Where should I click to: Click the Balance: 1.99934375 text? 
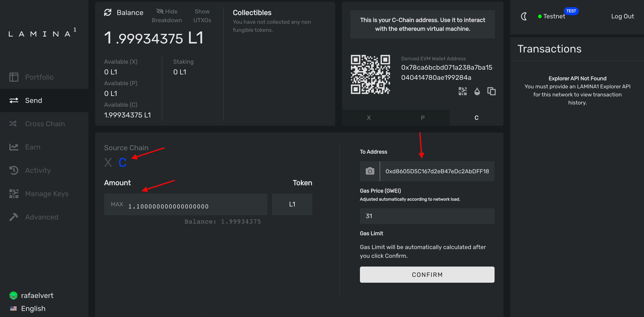tap(223, 221)
